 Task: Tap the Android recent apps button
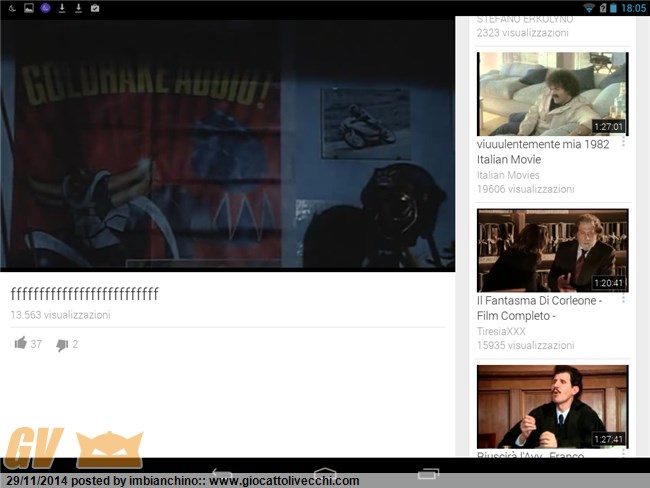[x=428, y=473]
